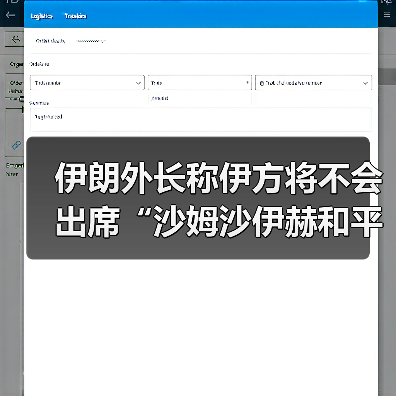Viewport: 396px width, 396px height.
Task: Select the Logistics tab in the blue header
Action: point(41,16)
